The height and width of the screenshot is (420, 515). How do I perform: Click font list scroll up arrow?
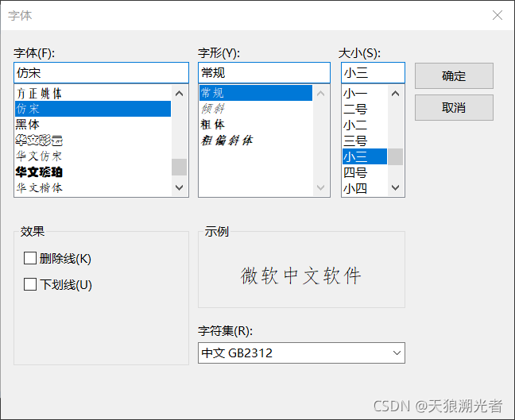point(180,94)
